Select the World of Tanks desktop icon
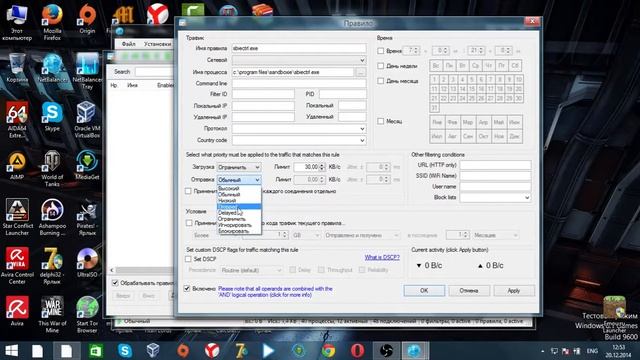 (52, 169)
